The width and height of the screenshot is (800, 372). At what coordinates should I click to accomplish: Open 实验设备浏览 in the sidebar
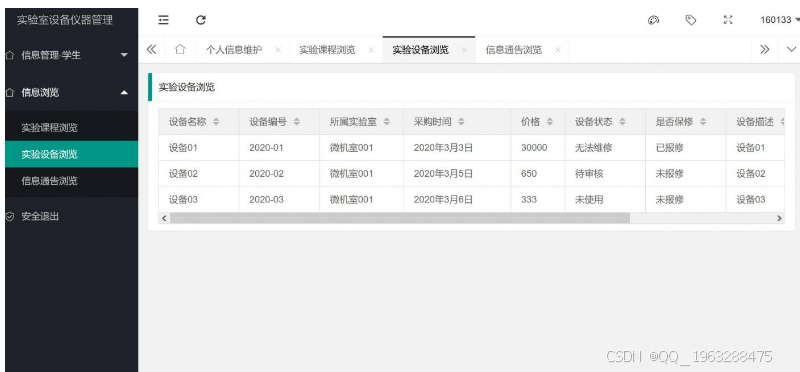pos(71,154)
